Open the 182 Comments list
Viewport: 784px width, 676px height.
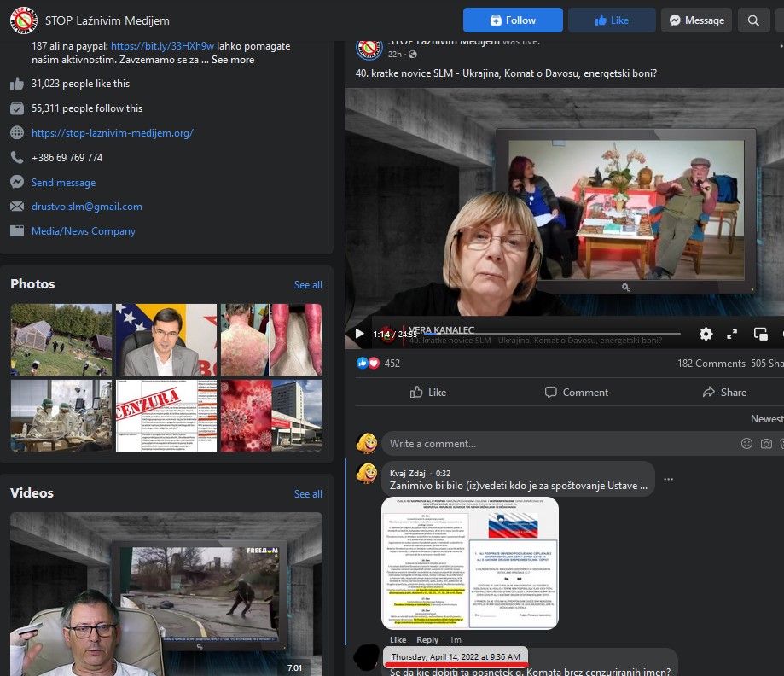point(711,364)
